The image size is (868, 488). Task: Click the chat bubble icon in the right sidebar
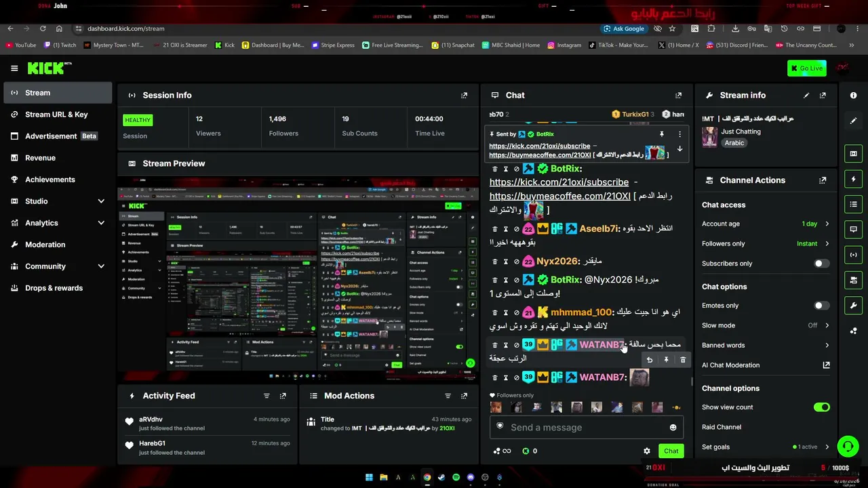pyautogui.click(x=853, y=229)
